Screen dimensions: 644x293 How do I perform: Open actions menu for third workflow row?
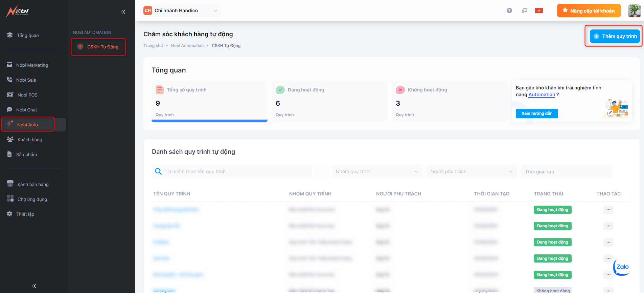pos(608,242)
